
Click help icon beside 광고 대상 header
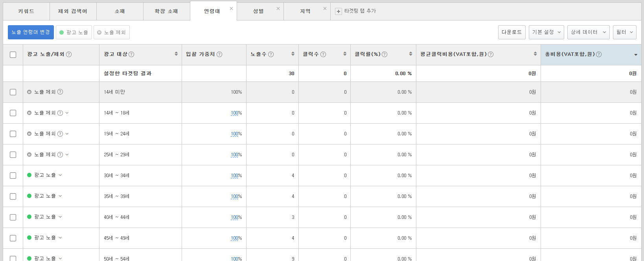[131, 54]
